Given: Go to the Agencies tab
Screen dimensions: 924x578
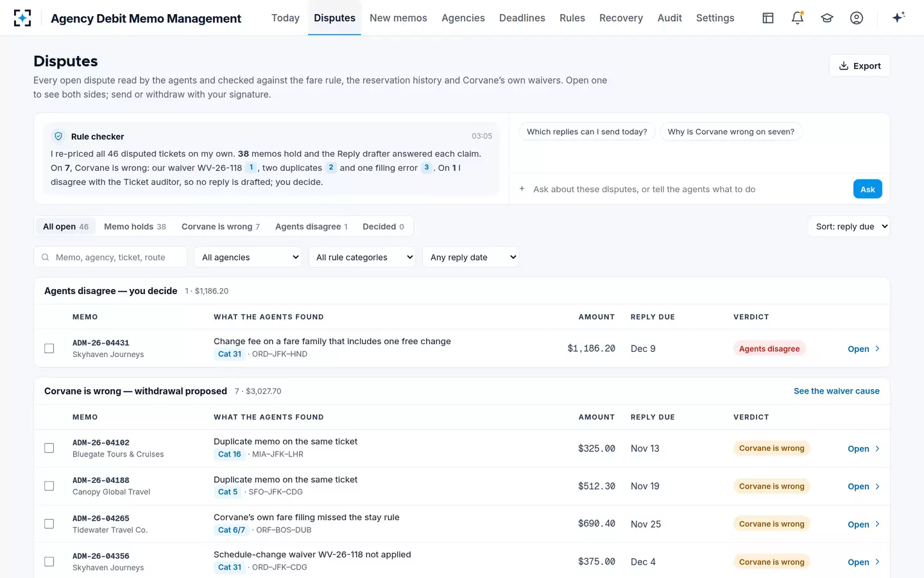Looking at the screenshot, I should click(463, 18).
